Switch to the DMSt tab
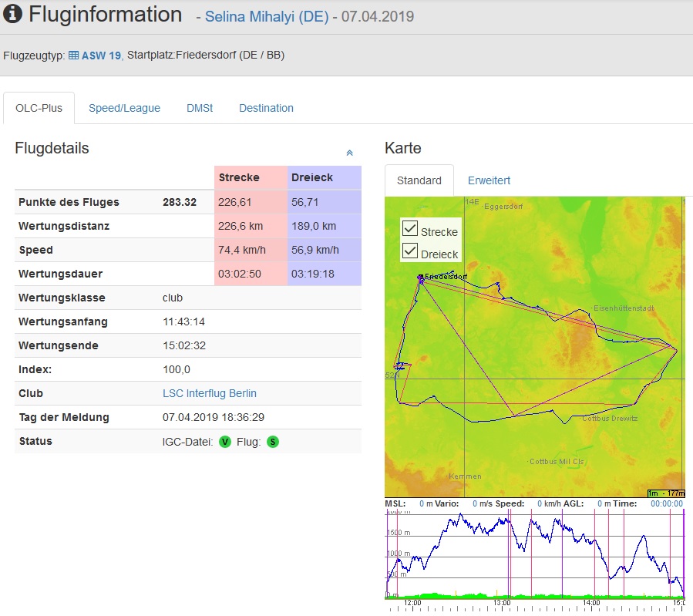Viewport: 693px width, 616px height. (200, 108)
